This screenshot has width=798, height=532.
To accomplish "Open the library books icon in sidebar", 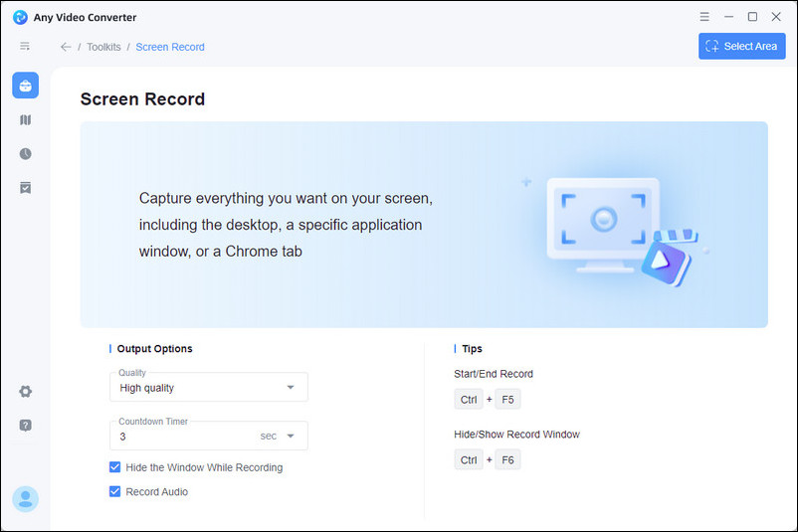I will click(x=26, y=120).
